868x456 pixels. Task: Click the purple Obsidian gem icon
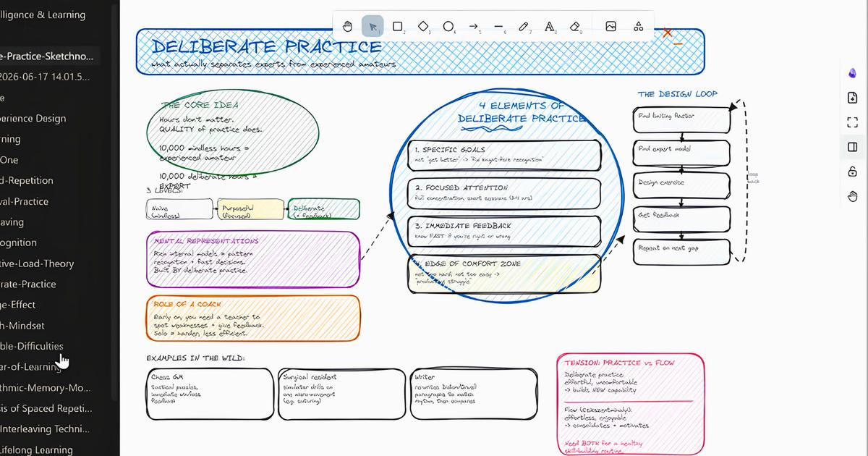click(x=852, y=72)
